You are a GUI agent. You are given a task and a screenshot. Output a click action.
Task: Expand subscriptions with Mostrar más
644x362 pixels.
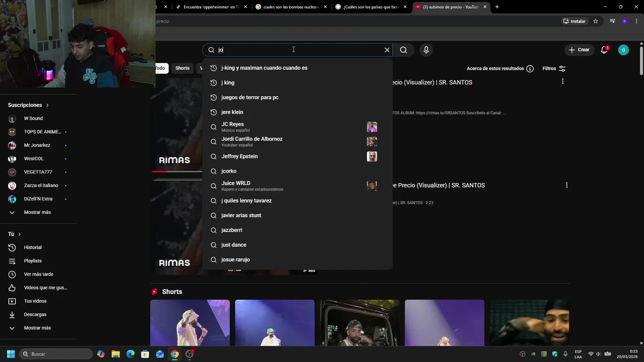tap(38, 212)
